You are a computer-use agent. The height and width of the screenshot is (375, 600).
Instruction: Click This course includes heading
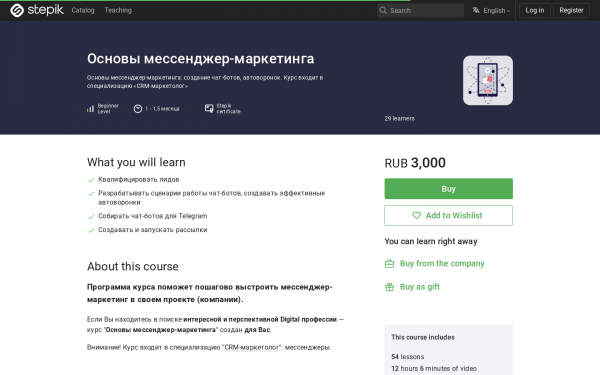click(x=423, y=337)
